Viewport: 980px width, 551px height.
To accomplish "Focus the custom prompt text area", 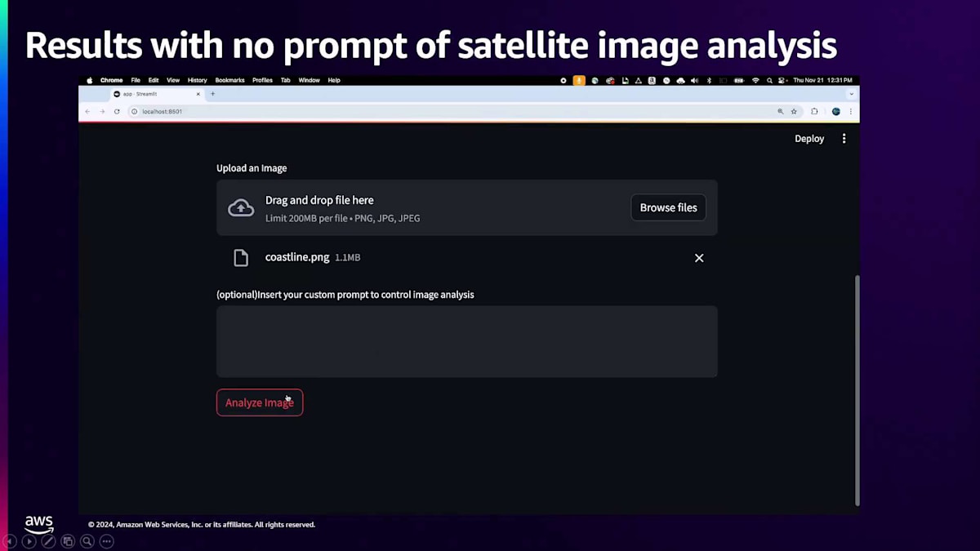I will click(467, 341).
